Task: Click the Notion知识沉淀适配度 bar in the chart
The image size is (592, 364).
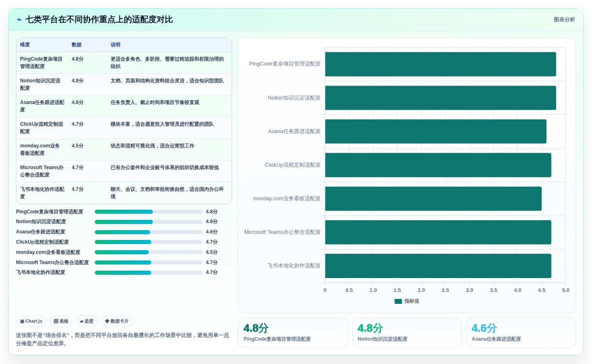Action: [x=441, y=98]
